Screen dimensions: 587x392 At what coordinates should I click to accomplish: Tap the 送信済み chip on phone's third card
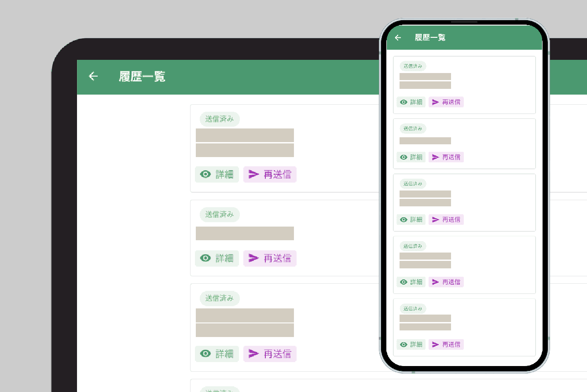[x=413, y=184]
